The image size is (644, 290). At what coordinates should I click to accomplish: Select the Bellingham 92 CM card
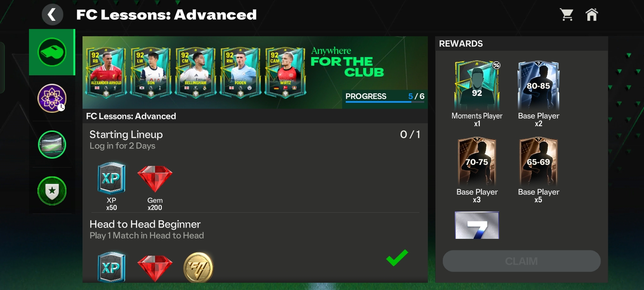[195, 72]
